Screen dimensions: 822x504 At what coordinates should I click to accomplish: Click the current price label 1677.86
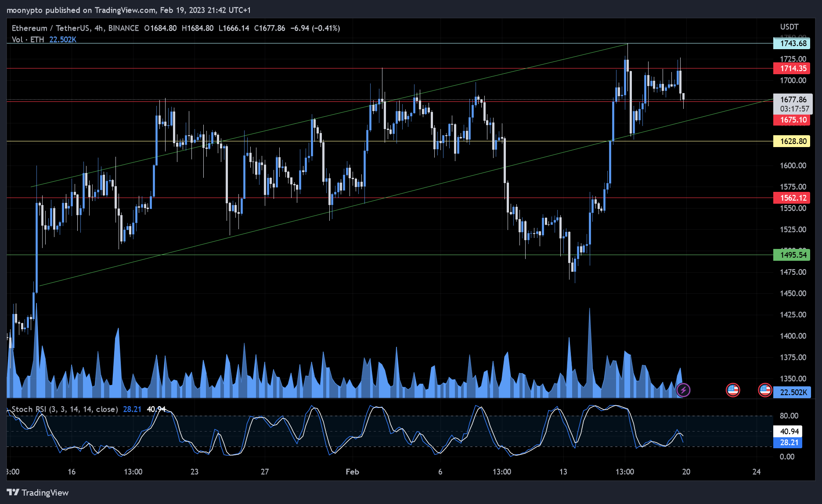click(793, 100)
